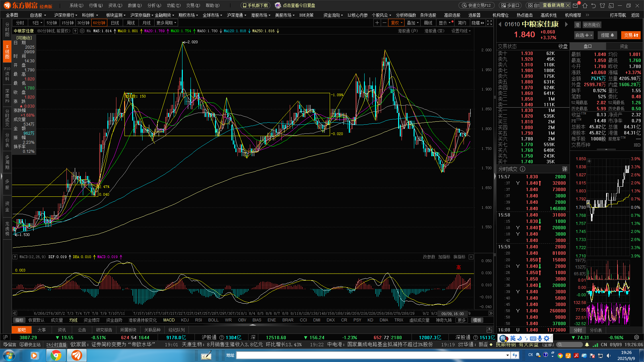644x362 pixels.
Task: Open the 5日 period dropdown arrow
Action: coord(41,23)
